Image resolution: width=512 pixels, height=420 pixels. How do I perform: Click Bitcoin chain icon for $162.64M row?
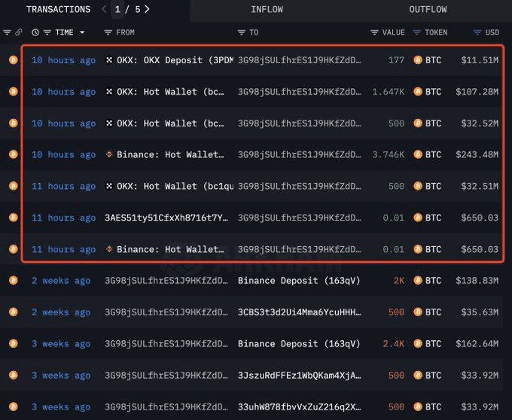tap(14, 344)
